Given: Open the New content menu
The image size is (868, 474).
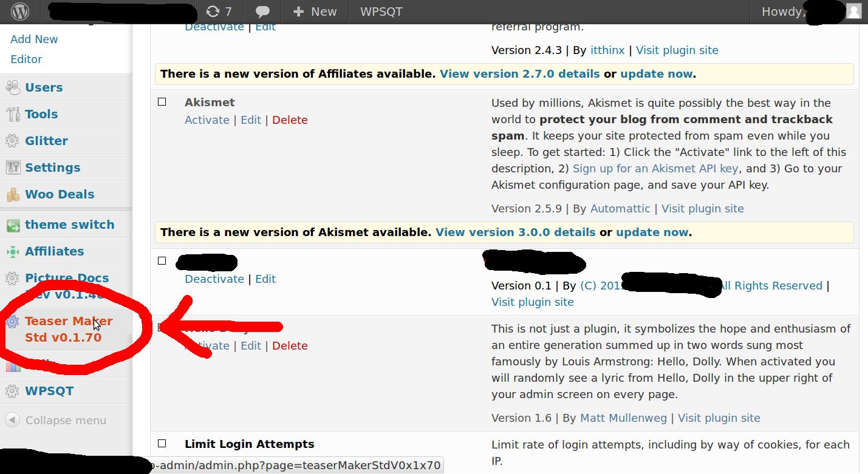Looking at the screenshot, I should point(315,12).
